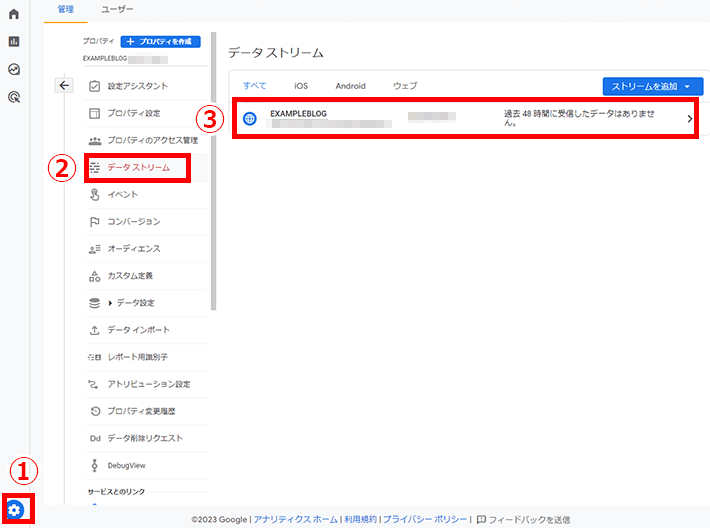Click データ設定 database stack icon
The height and width of the screenshot is (528, 710).
(x=95, y=303)
